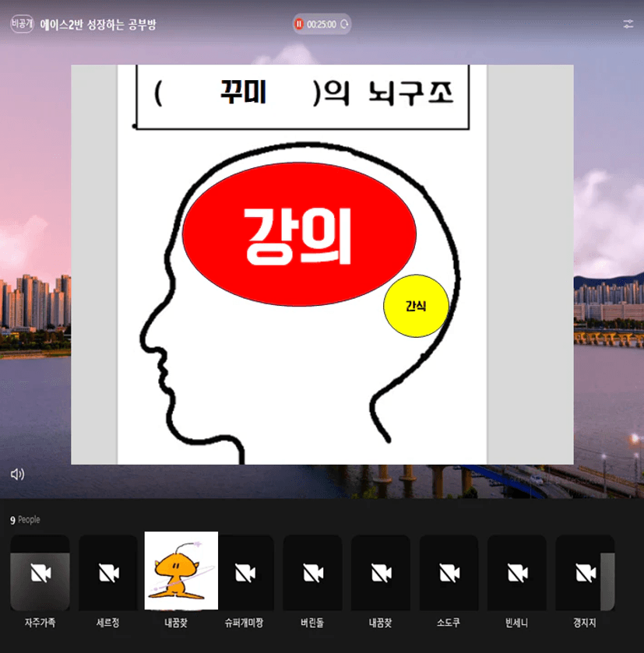This screenshot has height=653, width=644.
Task: Click the yellow 간식 circle
Action: pos(416,306)
